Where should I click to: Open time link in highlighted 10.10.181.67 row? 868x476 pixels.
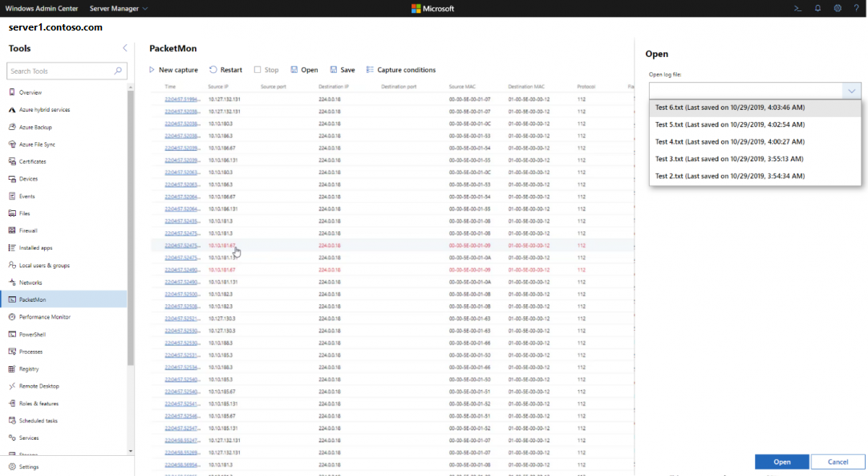[x=183, y=246]
